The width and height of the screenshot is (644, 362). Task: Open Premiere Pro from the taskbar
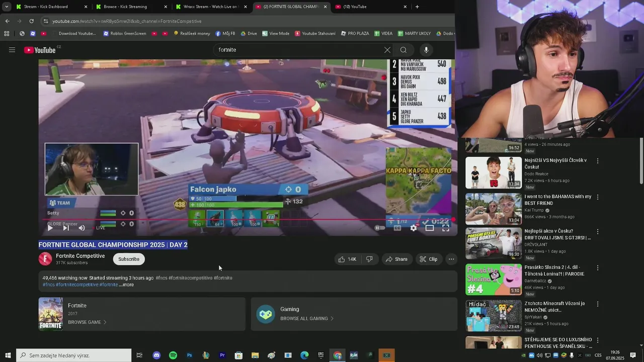tap(222, 355)
